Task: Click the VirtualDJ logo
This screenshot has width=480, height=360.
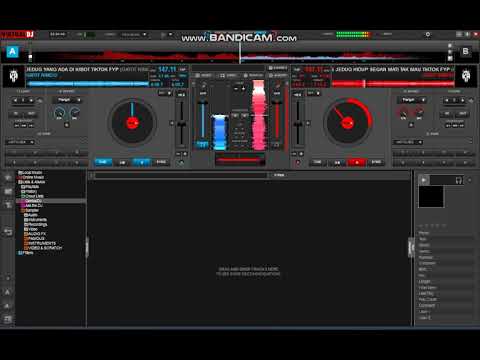Action: (x=17, y=34)
